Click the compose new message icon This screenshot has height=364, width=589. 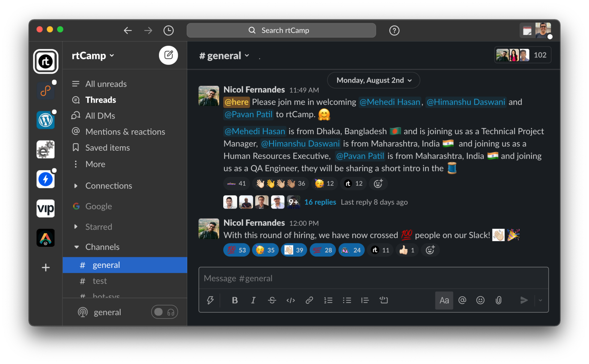168,55
